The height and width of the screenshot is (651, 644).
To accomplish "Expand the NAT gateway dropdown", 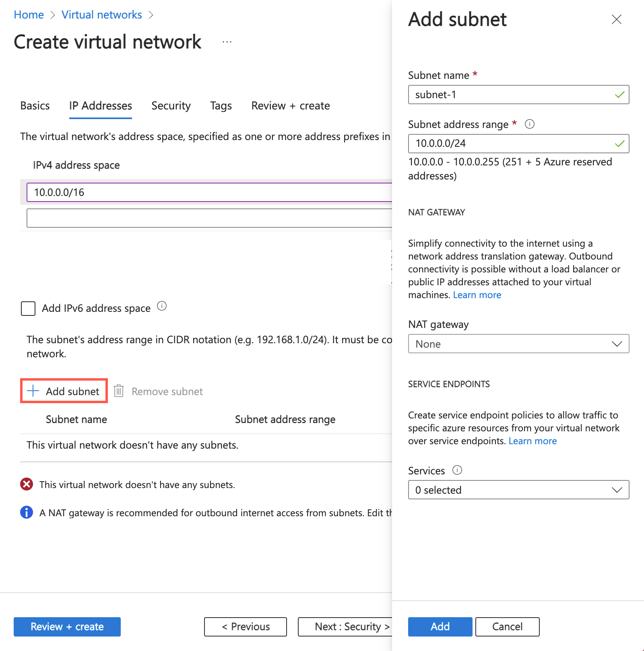I will pyautogui.click(x=518, y=344).
